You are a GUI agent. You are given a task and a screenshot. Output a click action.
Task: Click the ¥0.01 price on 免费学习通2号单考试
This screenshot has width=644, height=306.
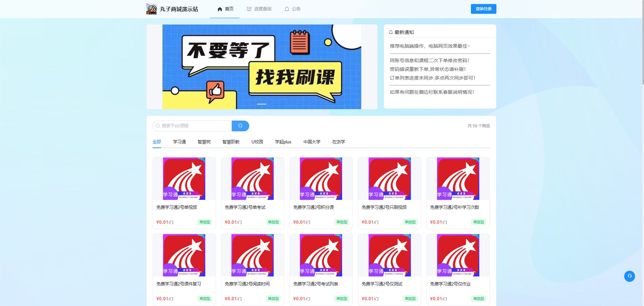click(230, 222)
